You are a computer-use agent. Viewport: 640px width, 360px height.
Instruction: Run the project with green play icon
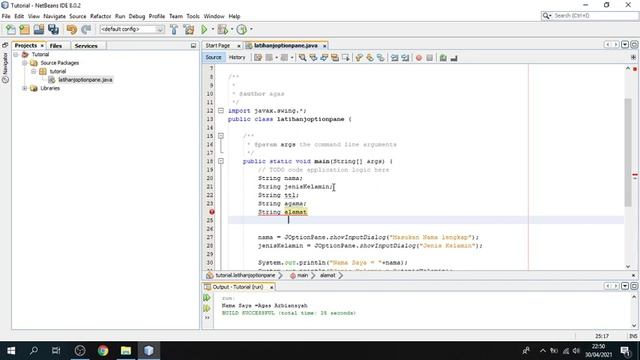pos(204,29)
